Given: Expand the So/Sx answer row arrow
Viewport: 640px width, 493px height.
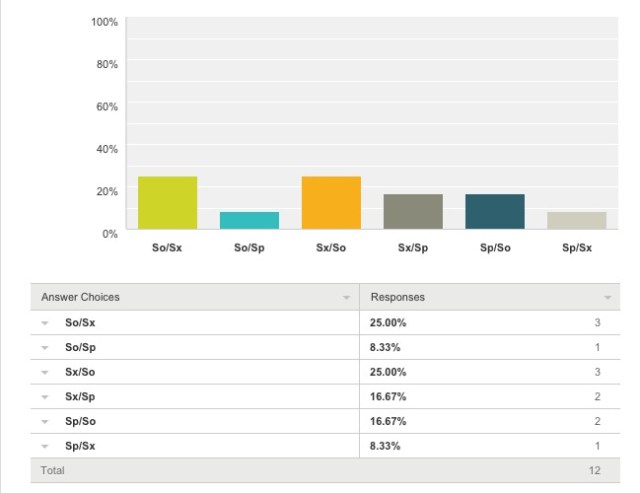Looking at the screenshot, I should [x=44, y=324].
